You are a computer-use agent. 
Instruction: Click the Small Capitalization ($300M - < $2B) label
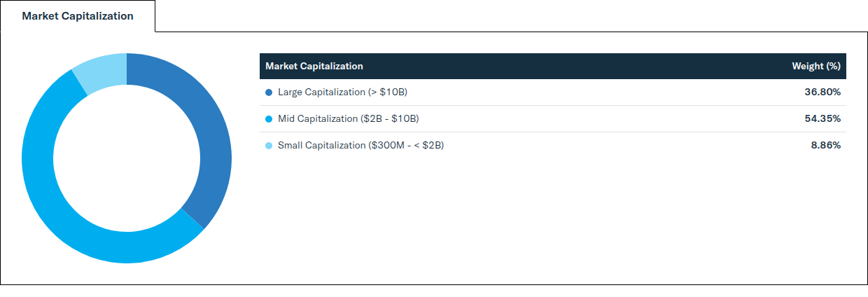point(360,145)
